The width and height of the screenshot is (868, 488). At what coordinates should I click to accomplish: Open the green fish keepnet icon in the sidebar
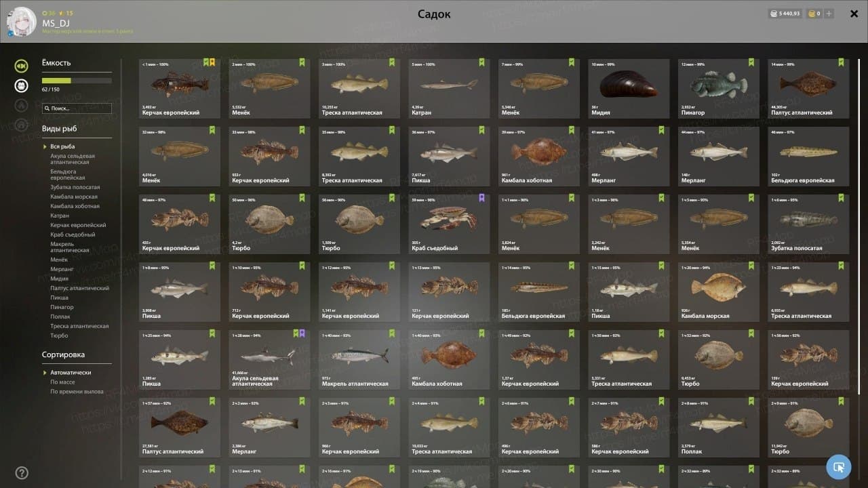(x=22, y=66)
